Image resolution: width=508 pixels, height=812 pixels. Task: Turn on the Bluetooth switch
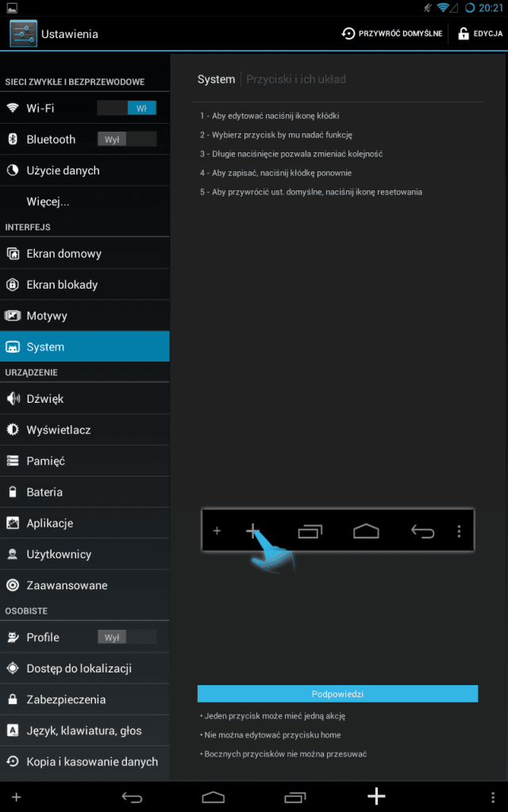[127, 140]
